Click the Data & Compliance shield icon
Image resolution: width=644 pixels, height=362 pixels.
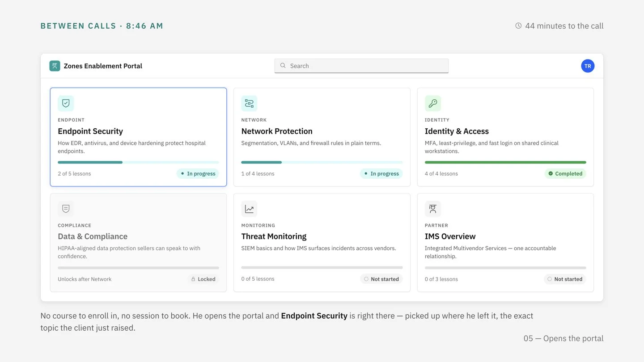click(66, 209)
